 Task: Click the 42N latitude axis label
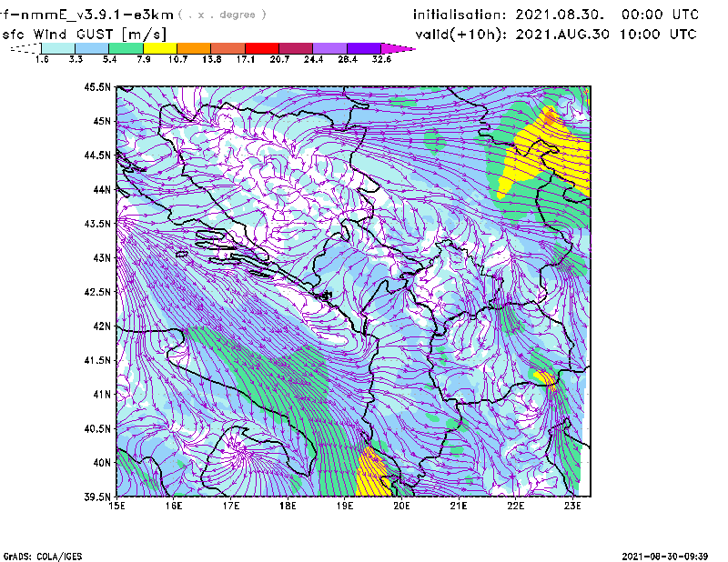(x=98, y=326)
